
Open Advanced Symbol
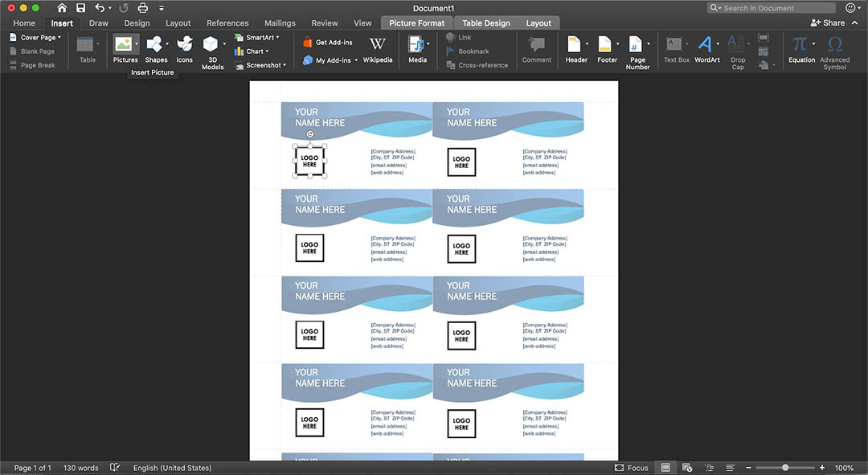(x=835, y=52)
